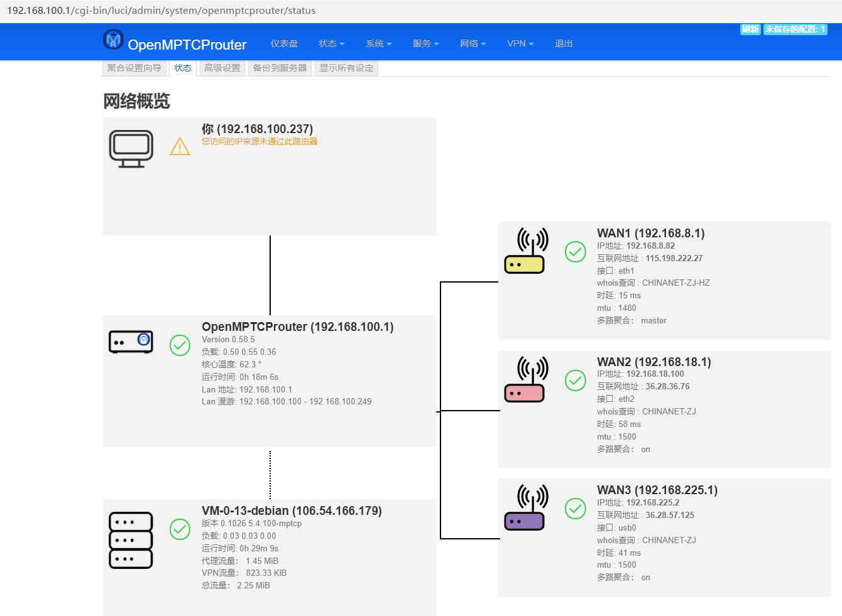Click the Lan 漫游 address range line
This screenshot has height=616, width=842.
pos(287,401)
